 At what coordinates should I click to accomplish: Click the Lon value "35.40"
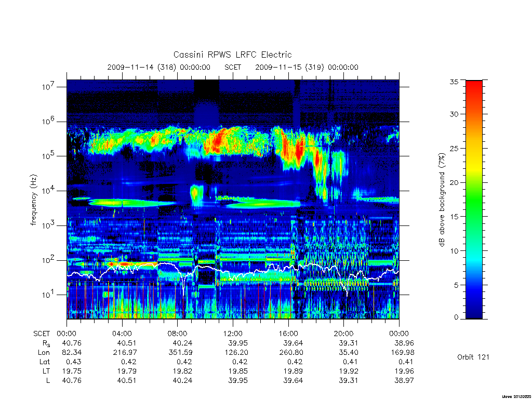point(349,353)
